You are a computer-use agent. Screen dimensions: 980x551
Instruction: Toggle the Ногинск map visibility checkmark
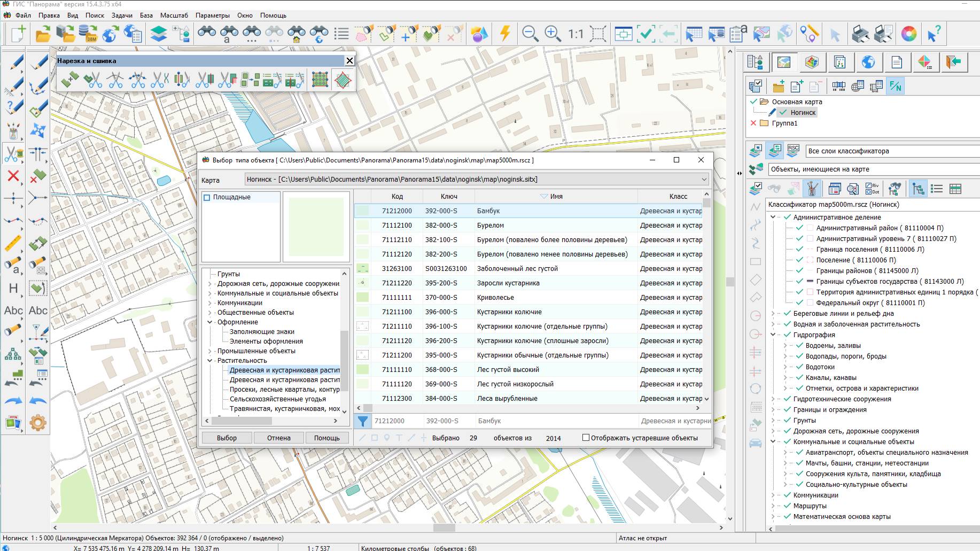pyautogui.click(x=783, y=112)
